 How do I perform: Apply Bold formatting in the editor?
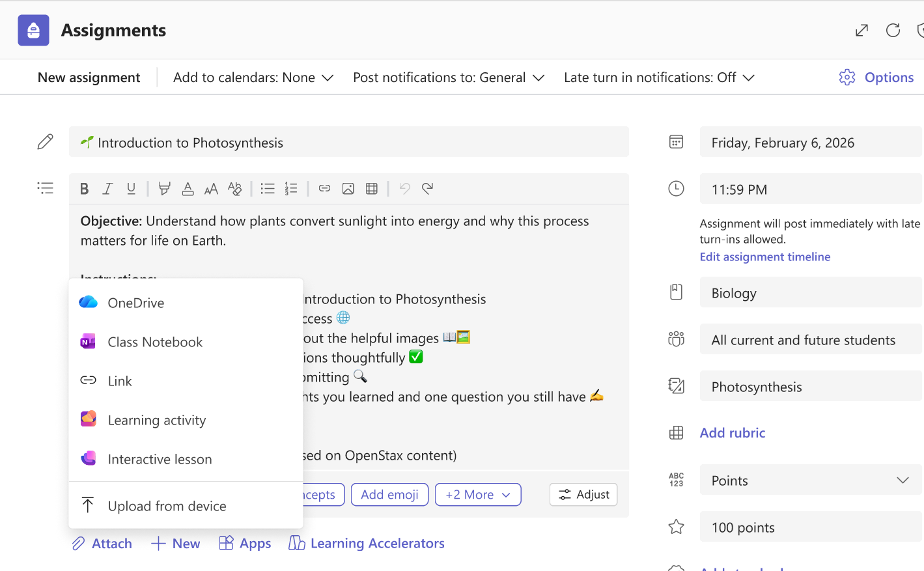pyautogui.click(x=84, y=189)
